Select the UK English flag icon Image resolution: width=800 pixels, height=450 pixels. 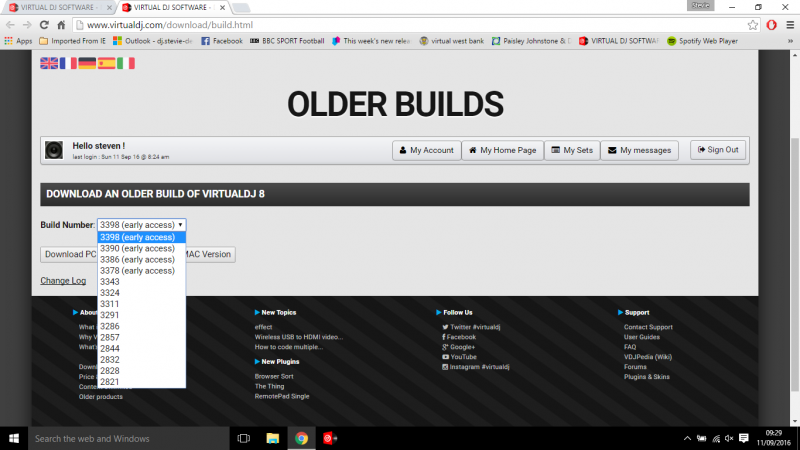pyautogui.click(x=49, y=63)
